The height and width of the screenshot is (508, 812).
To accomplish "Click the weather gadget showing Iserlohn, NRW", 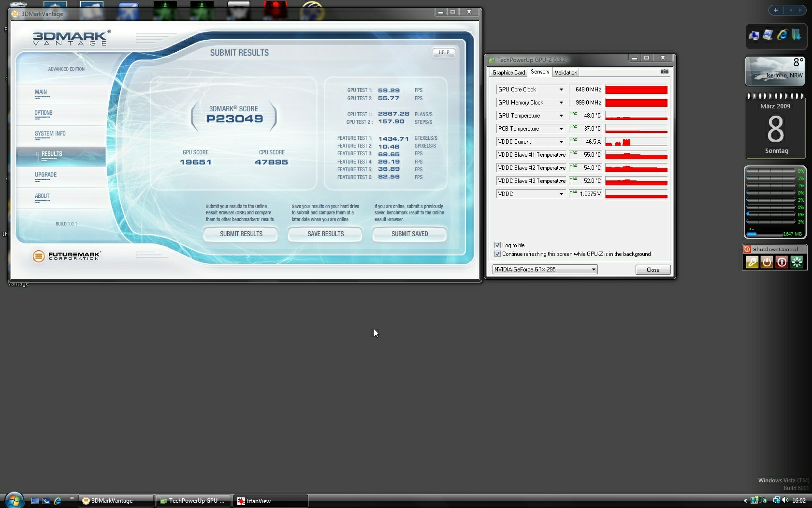I will tap(775, 71).
